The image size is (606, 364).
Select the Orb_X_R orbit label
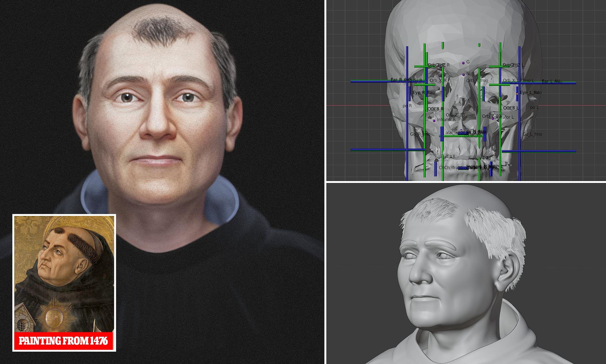click(x=438, y=81)
